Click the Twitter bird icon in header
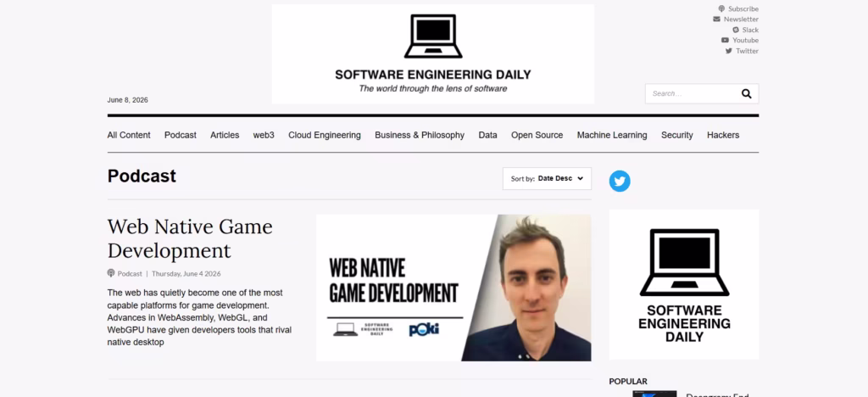 (x=728, y=51)
